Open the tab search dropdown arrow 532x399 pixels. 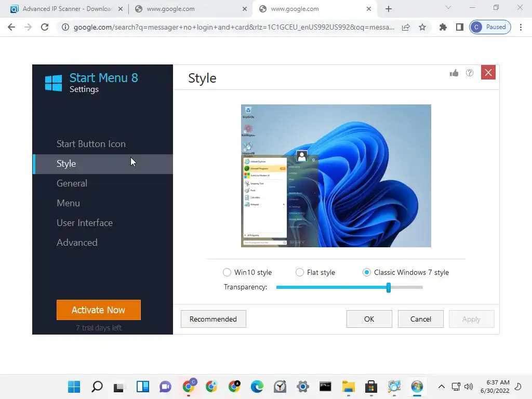pos(448,7)
